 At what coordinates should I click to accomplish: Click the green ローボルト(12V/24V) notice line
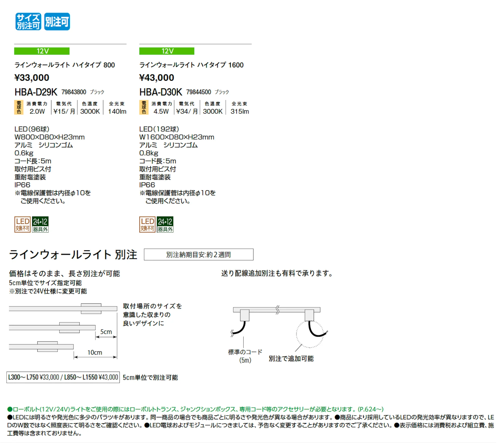tap(196, 409)
